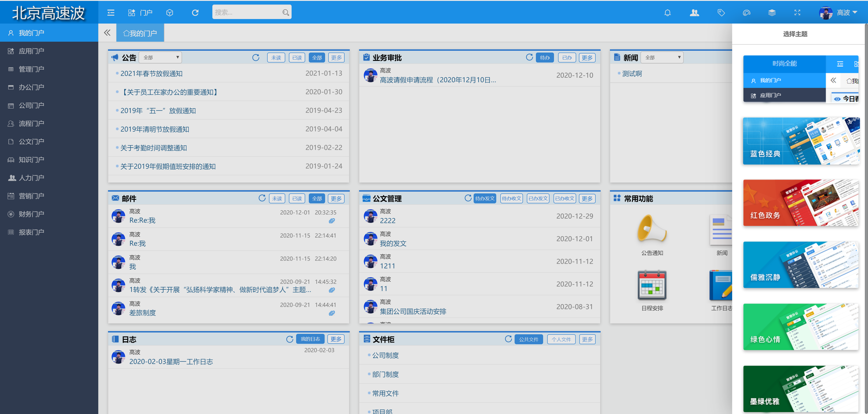Click the header refresh icon
The height and width of the screenshot is (414, 868).
(195, 13)
